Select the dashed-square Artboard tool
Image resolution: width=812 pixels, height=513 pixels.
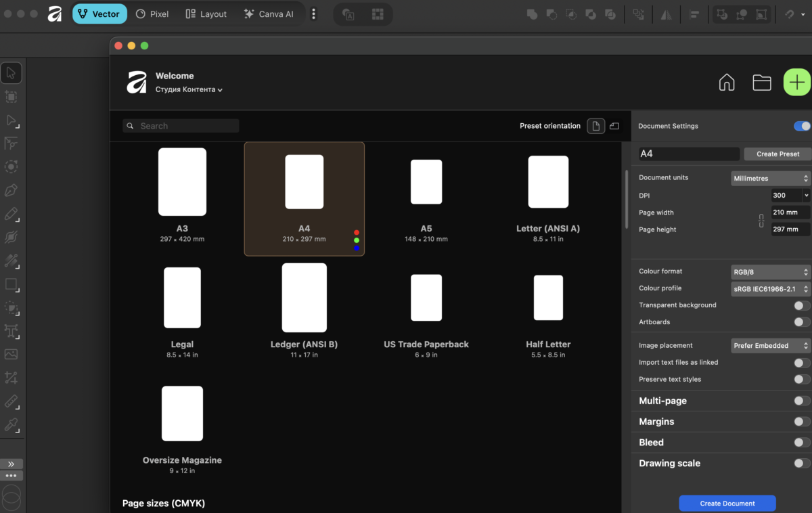(x=11, y=97)
